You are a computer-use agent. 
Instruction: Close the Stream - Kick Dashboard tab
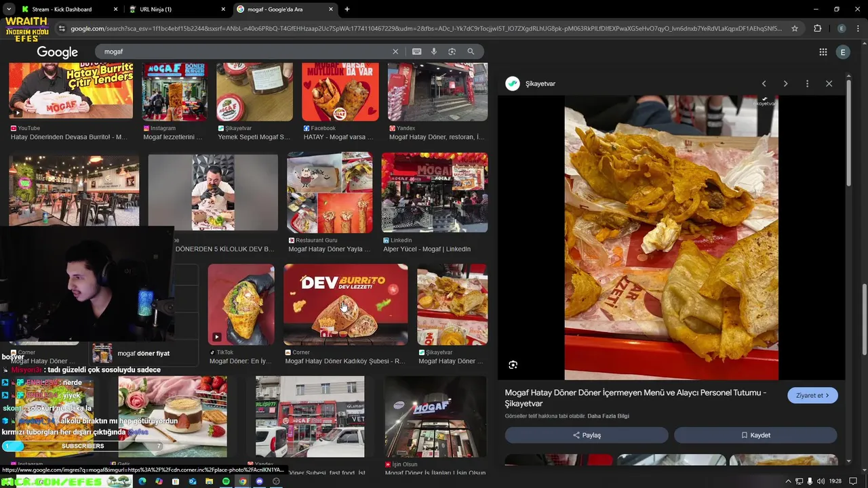pyautogui.click(x=115, y=9)
